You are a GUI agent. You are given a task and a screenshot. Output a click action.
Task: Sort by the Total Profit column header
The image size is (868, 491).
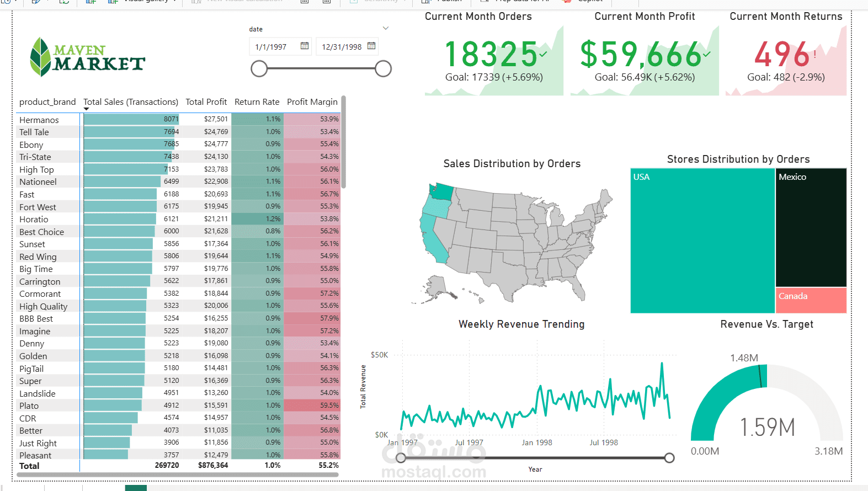click(206, 102)
